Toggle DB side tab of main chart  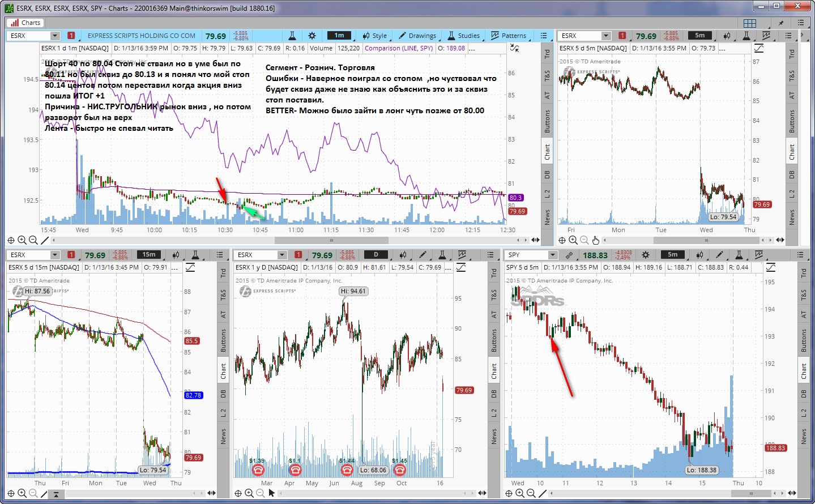tap(547, 174)
